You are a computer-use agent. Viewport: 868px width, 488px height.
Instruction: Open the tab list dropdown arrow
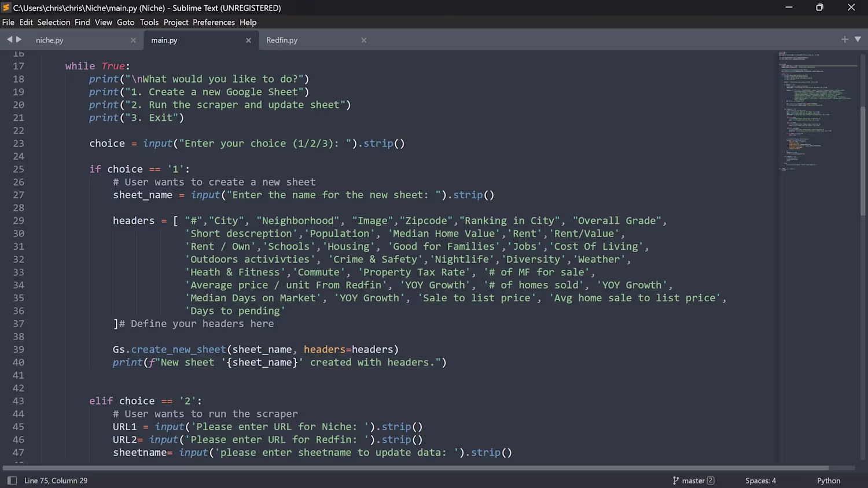pos(858,39)
